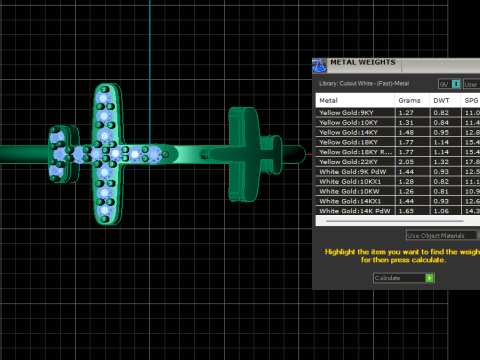480x360 pixels.
Task: Click Grams value 1.31 for 10KY
Action: point(406,122)
